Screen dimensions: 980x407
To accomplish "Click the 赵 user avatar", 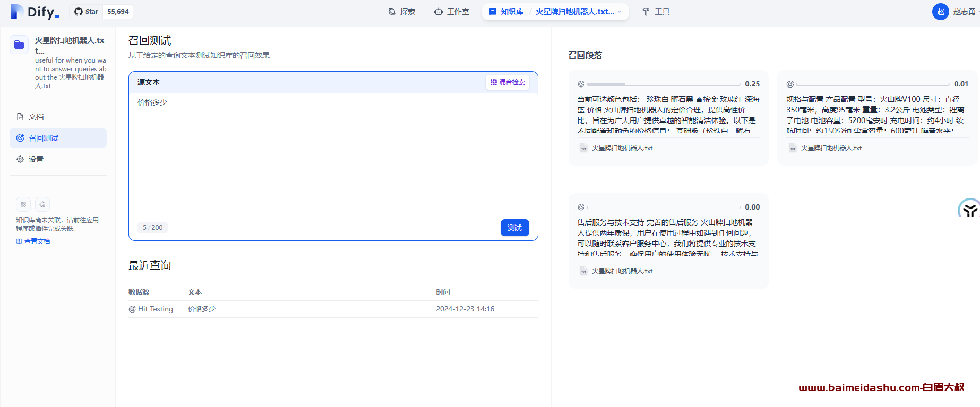I will click(x=940, y=12).
